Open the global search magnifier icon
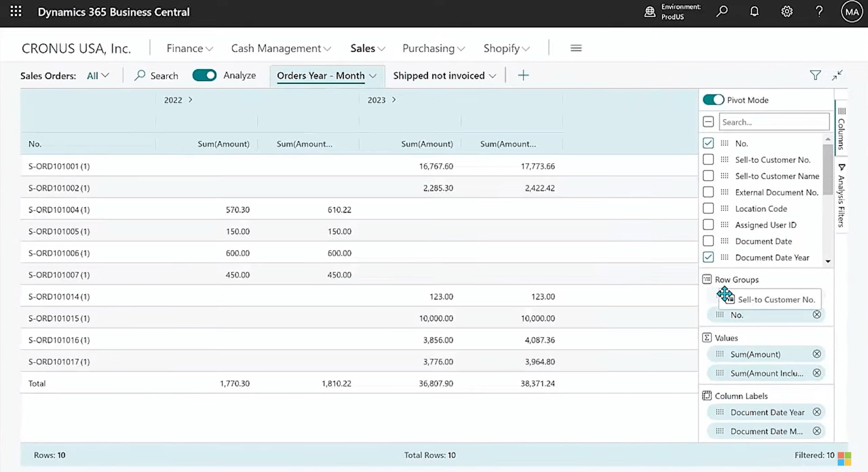868x472 pixels. pyautogui.click(x=721, y=11)
